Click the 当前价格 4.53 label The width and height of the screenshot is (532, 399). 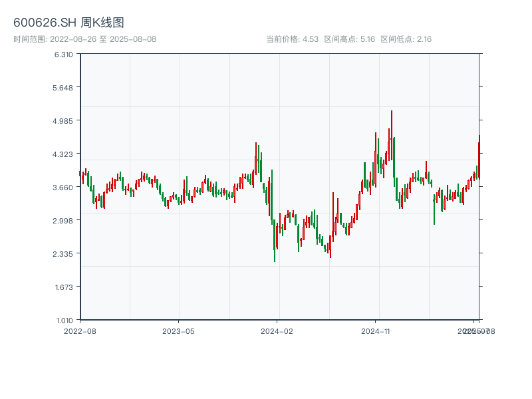tap(292, 39)
